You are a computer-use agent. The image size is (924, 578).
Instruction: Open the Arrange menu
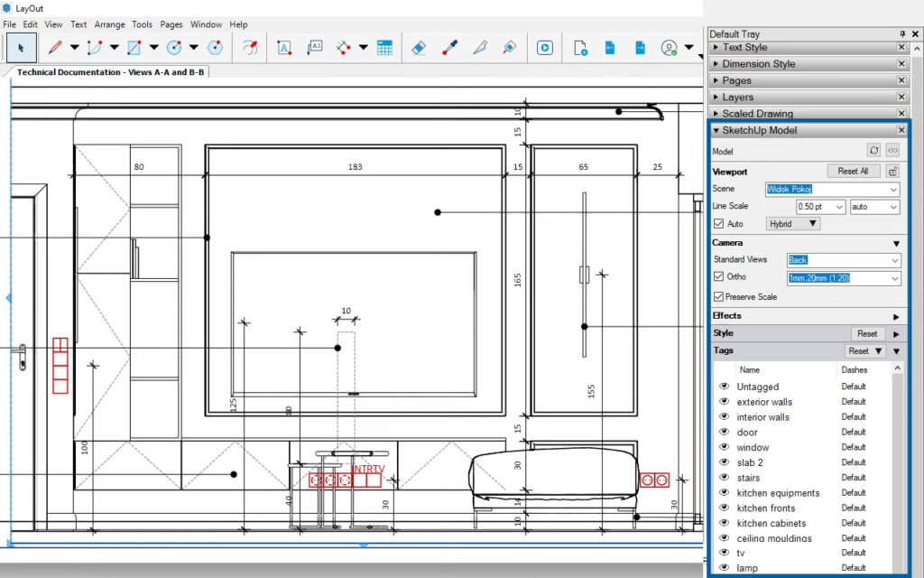click(x=110, y=24)
